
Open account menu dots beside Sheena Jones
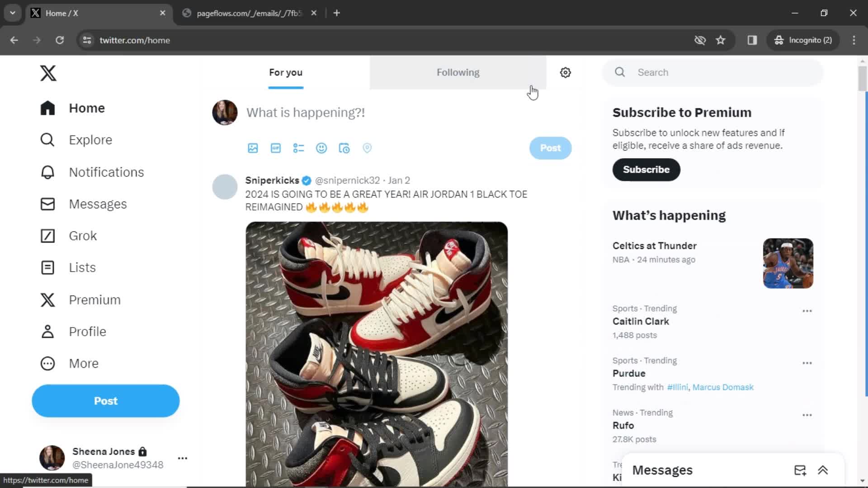183,458
